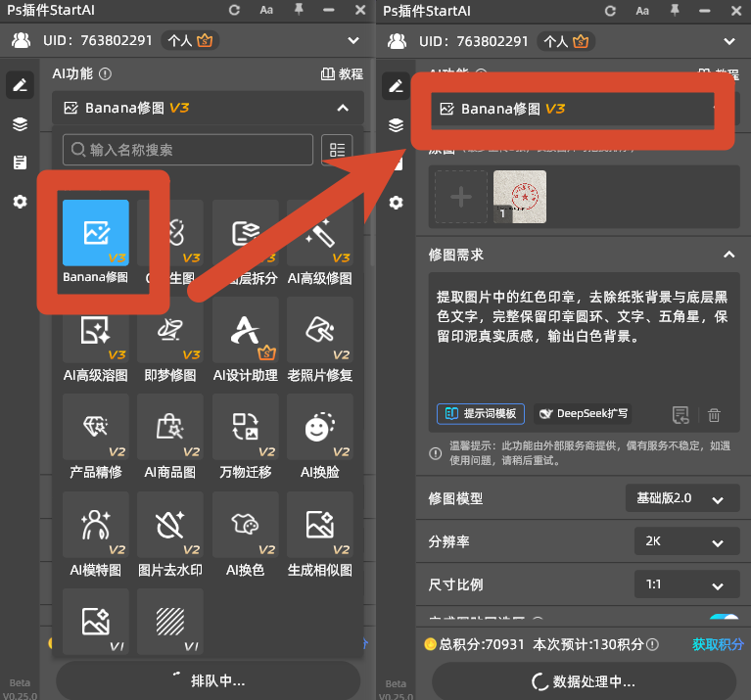Open 分辨率 dropdown showing 2K
751x700 pixels.
coord(686,541)
